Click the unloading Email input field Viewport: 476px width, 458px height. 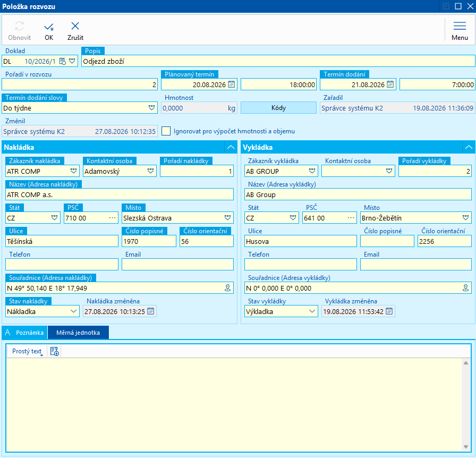(416, 265)
